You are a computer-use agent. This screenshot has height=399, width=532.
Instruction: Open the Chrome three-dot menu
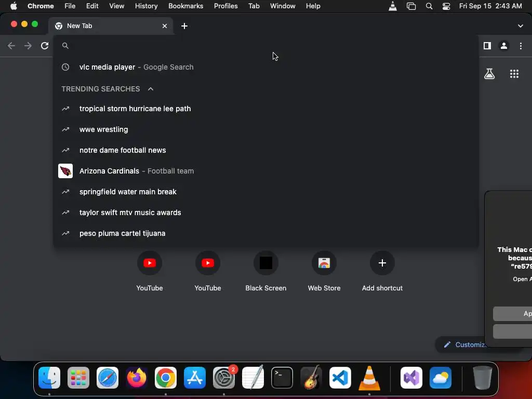[521, 46]
